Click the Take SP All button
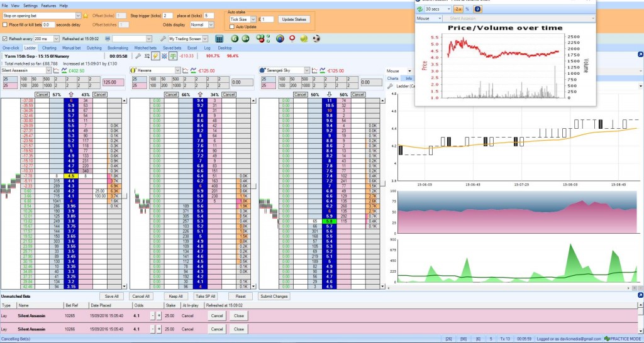This screenshot has width=644, height=343. coord(206,297)
